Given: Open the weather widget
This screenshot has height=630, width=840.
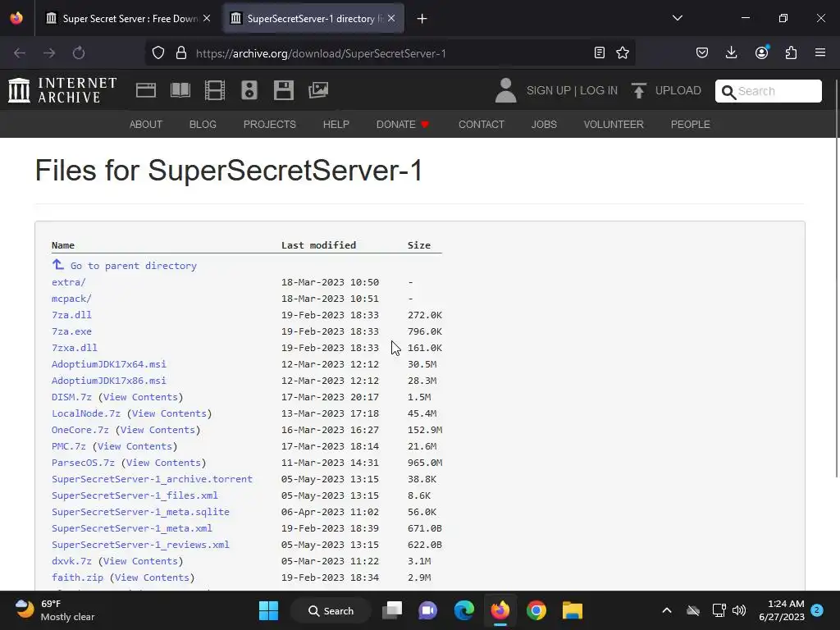Looking at the screenshot, I should click(x=53, y=610).
